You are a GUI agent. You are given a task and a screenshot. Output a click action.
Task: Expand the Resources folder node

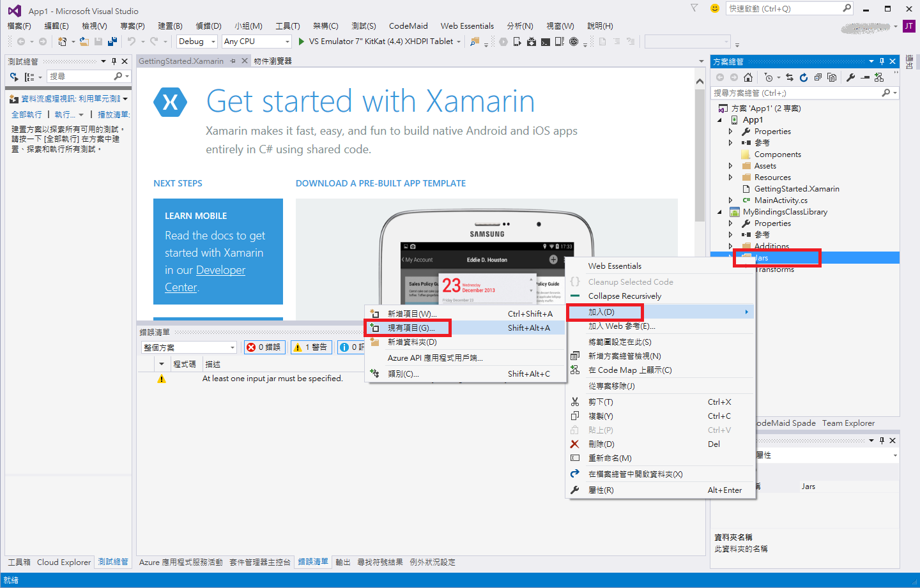pos(731,177)
